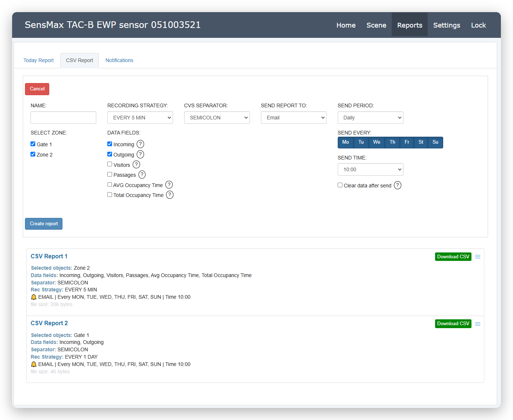Open the Recording Strategy dropdown
Image resolution: width=513 pixels, height=420 pixels.
click(x=140, y=118)
